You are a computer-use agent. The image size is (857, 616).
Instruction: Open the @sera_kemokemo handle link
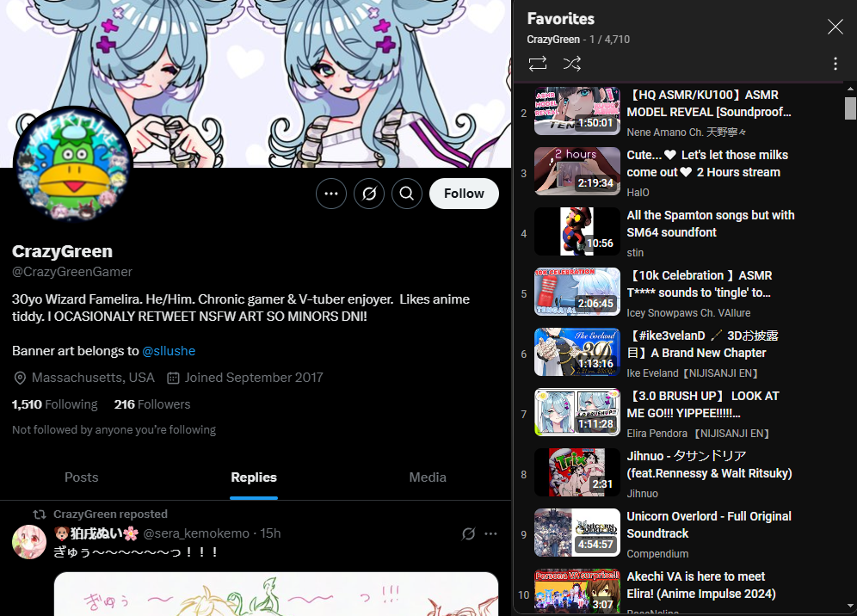point(196,533)
